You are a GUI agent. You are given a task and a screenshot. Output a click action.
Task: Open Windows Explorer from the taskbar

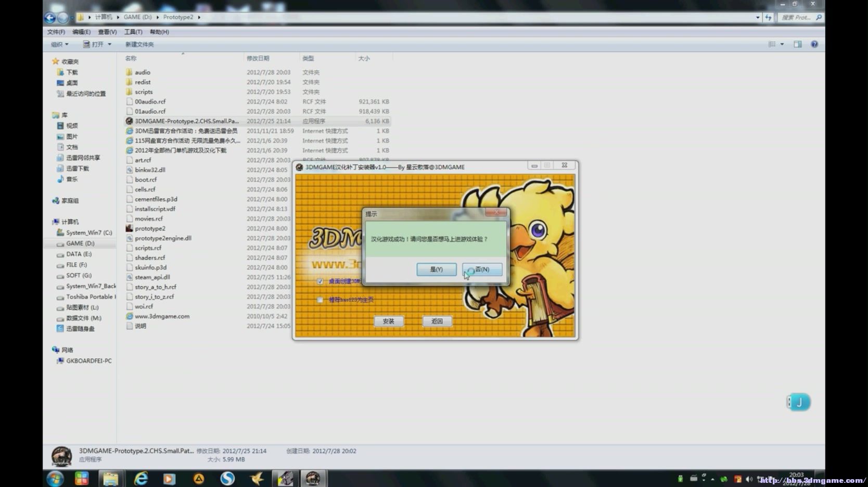pyautogui.click(x=110, y=479)
